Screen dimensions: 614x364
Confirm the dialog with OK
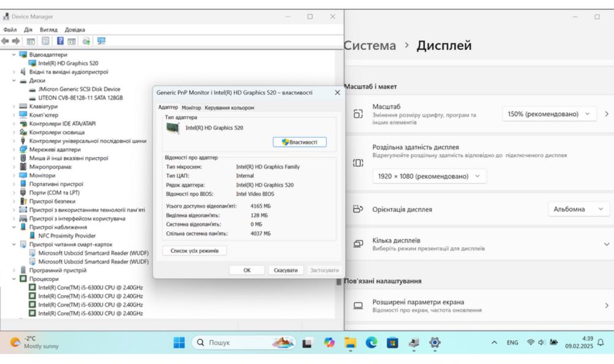coord(247,270)
